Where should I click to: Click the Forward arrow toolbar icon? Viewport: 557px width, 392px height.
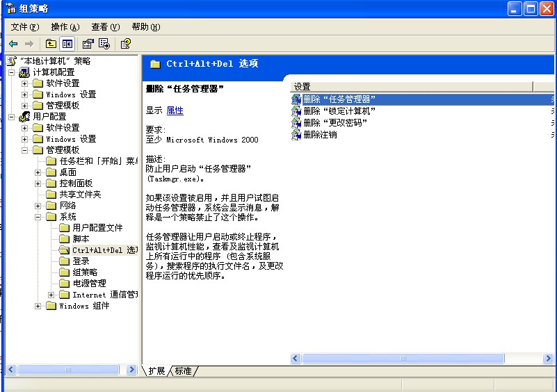(x=29, y=44)
